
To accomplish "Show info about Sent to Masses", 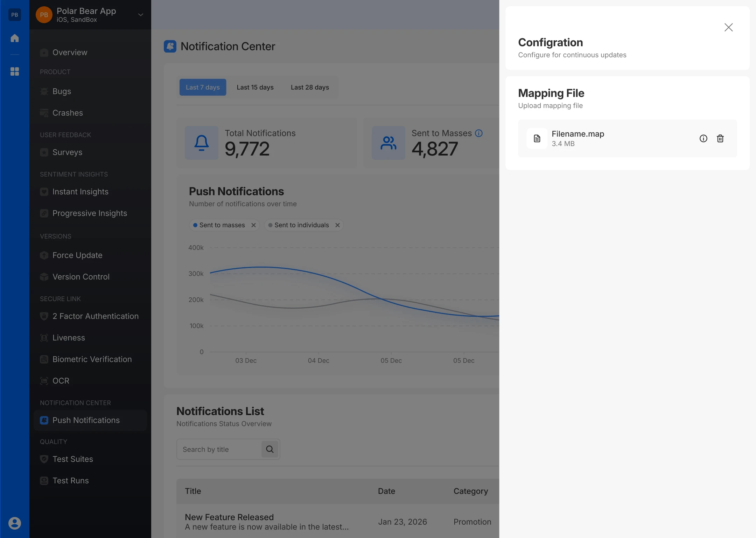I will 479,133.
